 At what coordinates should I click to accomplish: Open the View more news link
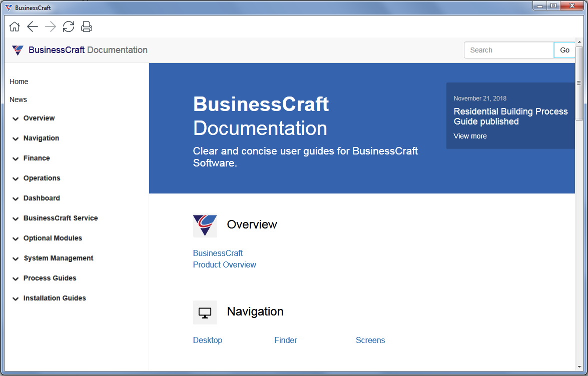(x=470, y=136)
